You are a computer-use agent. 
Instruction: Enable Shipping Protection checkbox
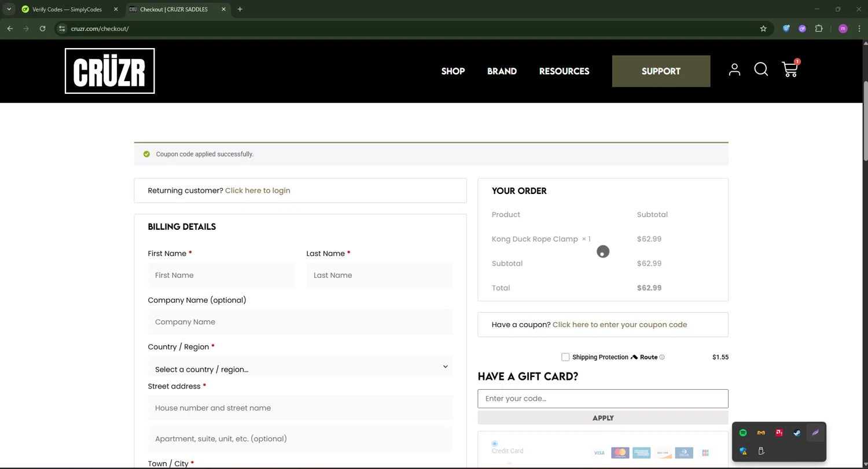(x=565, y=357)
